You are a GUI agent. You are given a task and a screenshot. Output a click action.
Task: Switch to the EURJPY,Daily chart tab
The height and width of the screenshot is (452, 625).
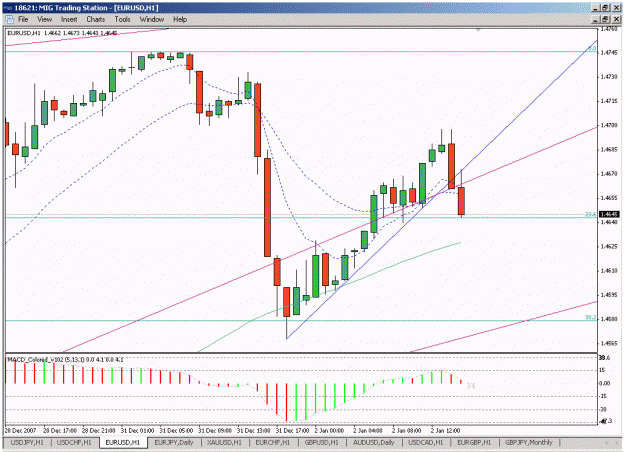pyautogui.click(x=174, y=442)
